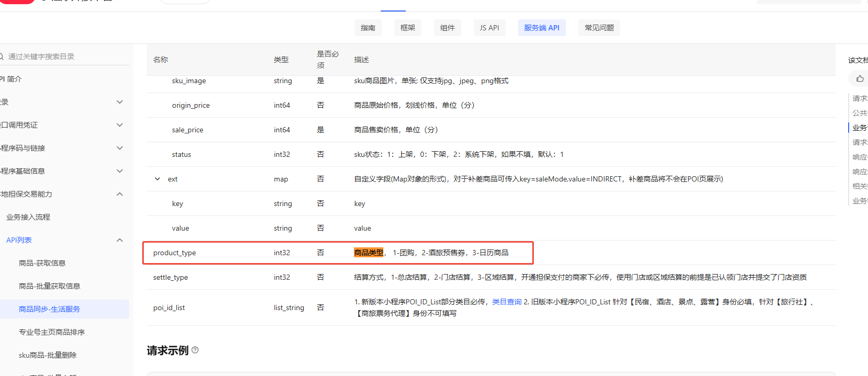Follow the 类目查询 link

[506, 302]
